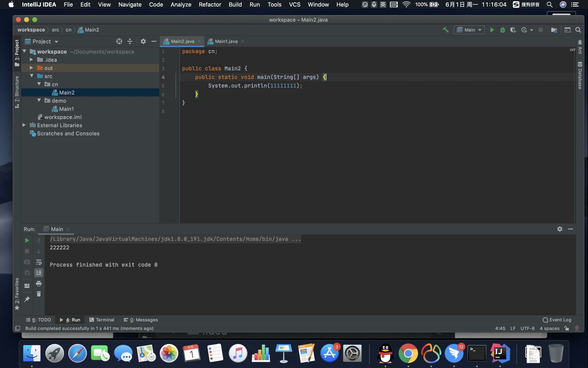The height and width of the screenshot is (368, 588).
Task: Open the Main run configuration dropdown
Action: (x=469, y=30)
